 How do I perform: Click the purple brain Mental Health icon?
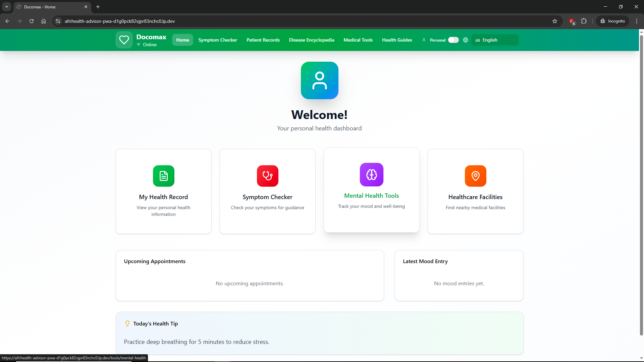(371, 175)
